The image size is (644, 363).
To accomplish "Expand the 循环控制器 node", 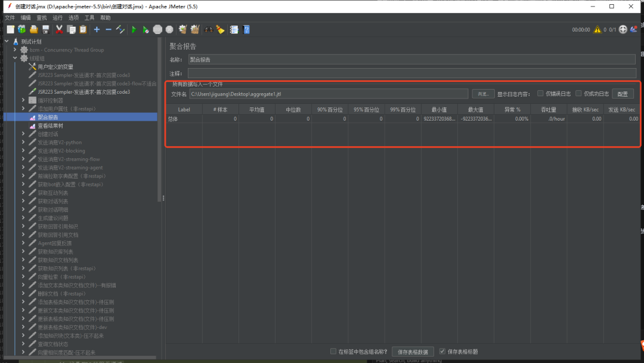I will (23, 100).
